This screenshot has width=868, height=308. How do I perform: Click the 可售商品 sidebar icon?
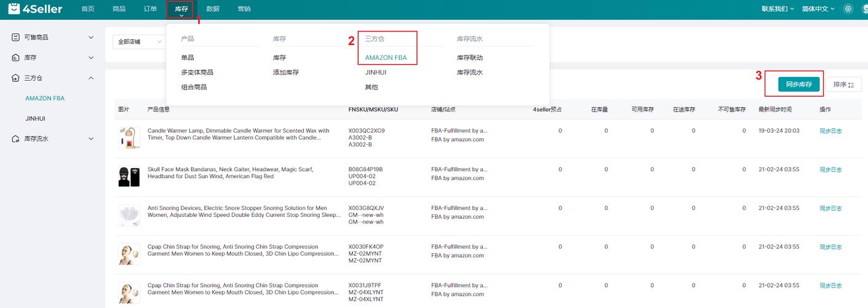[16, 38]
